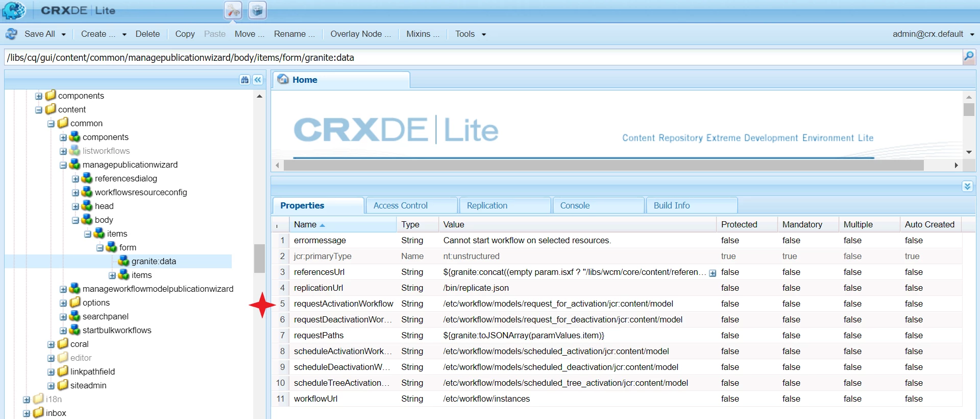Select the requestActivationWorkflow property row
The width and height of the screenshot is (980, 419).
coord(617,304)
